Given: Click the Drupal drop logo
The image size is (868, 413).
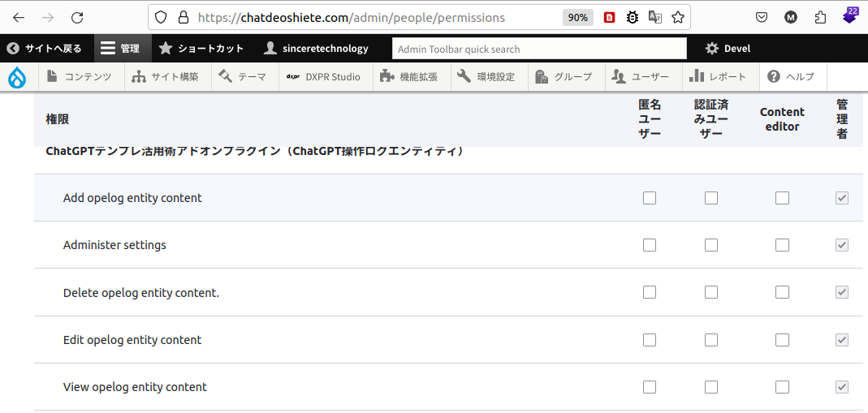Looking at the screenshot, I should (17, 77).
